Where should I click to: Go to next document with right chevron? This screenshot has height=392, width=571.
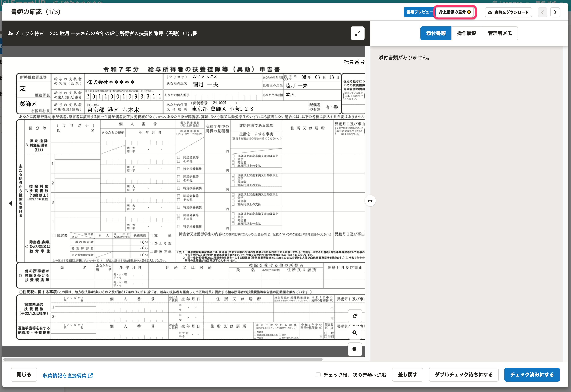coord(555,12)
